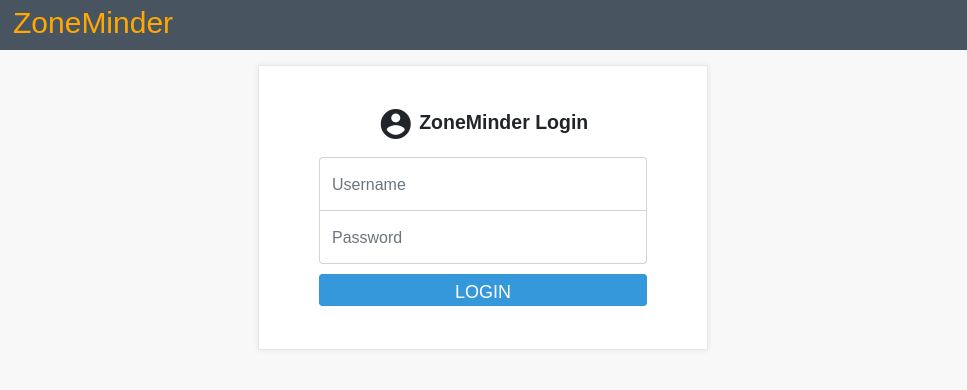
Task: Place cursor in the Password box
Action: pyautogui.click(x=483, y=237)
